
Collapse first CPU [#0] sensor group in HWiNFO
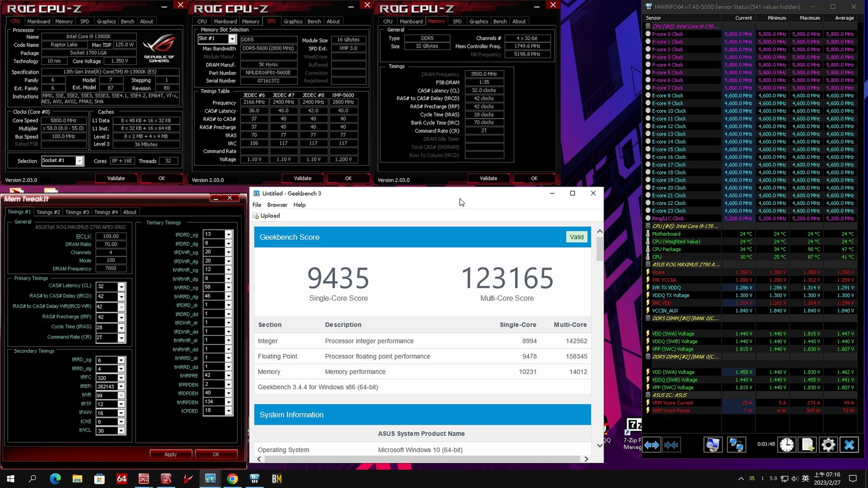pyautogui.click(x=648, y=27)
